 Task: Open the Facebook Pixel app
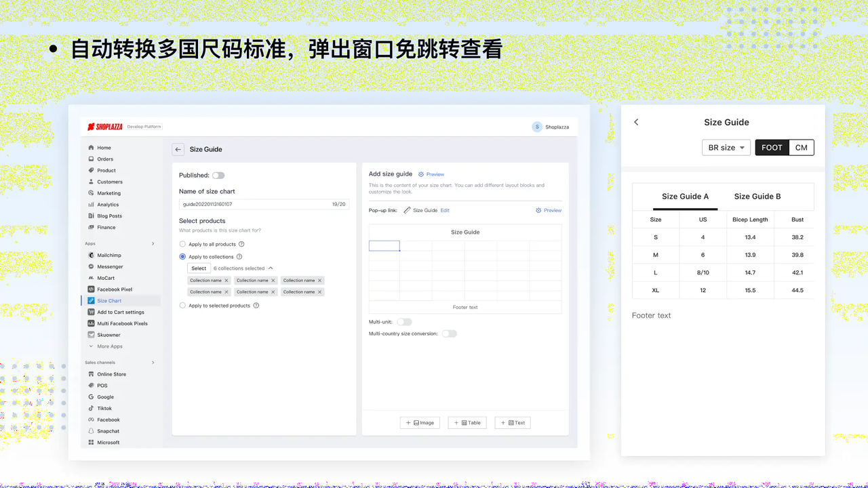tap(114, 289)
